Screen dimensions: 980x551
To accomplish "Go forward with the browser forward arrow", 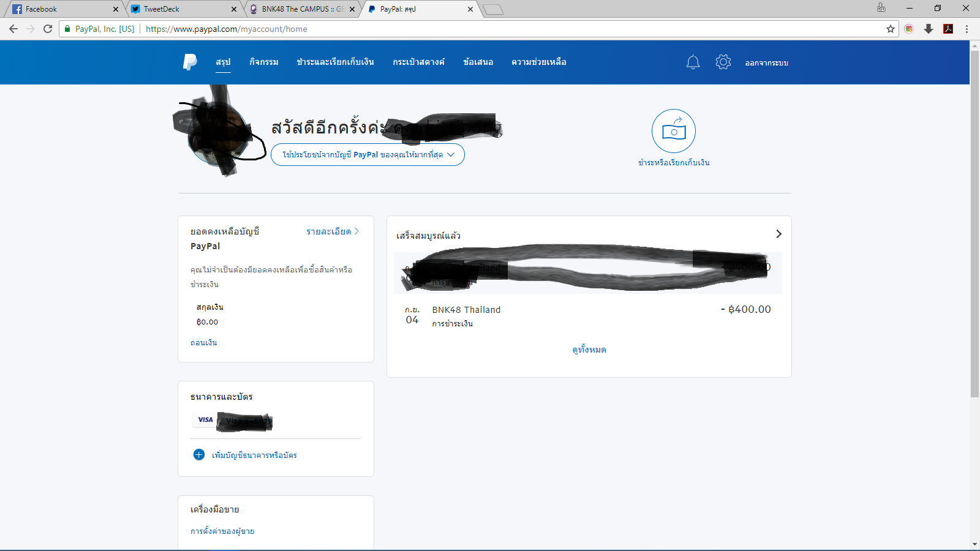I will 31,29.
